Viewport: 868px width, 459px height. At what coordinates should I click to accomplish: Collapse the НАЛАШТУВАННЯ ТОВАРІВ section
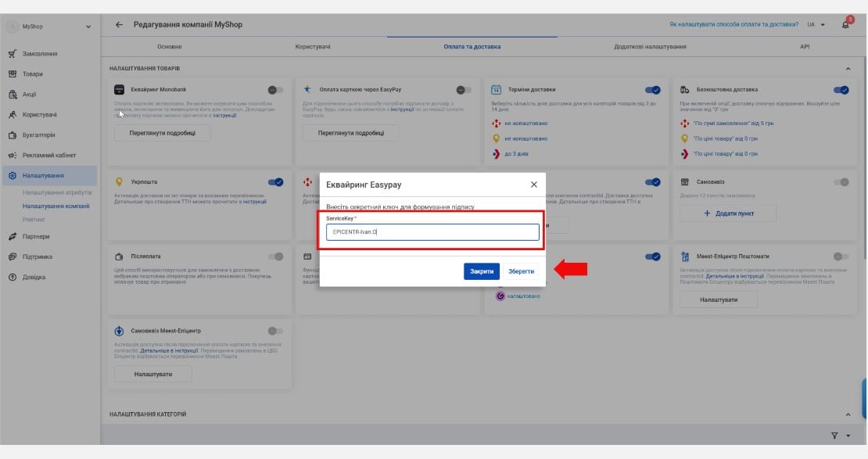(848, 69)
